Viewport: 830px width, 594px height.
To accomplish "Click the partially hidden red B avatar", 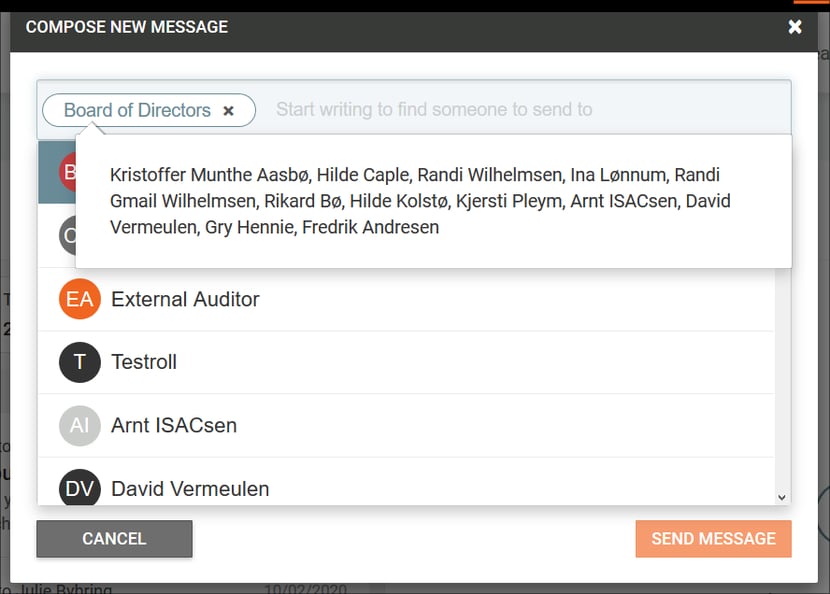I will pos(67,172).
